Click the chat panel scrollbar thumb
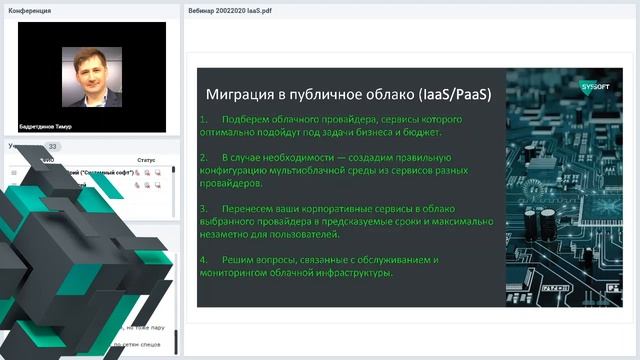This screenshot has height=360, width=640. [176, 342]
